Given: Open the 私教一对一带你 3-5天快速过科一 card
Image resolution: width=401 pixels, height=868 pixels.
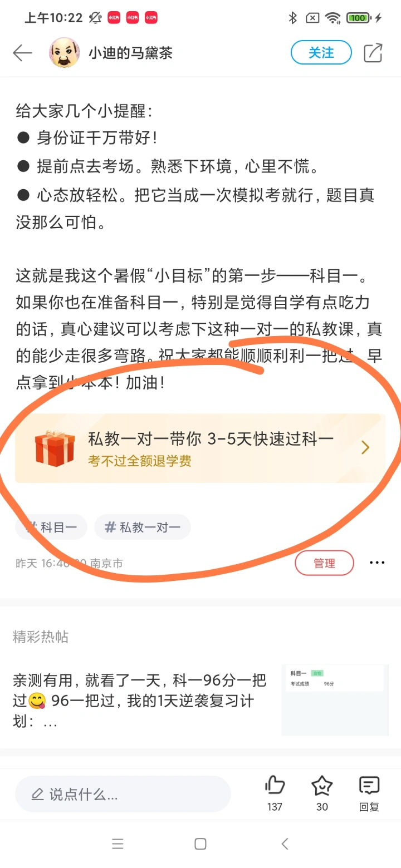Looking at the screenshot, I should pyautogui.click(x=200, y=448).
